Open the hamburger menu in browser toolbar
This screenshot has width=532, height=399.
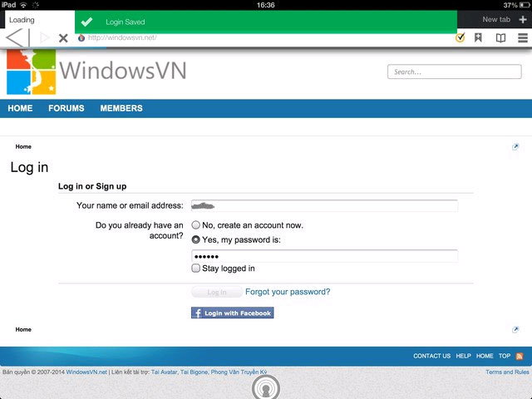(x=523, y=37)
